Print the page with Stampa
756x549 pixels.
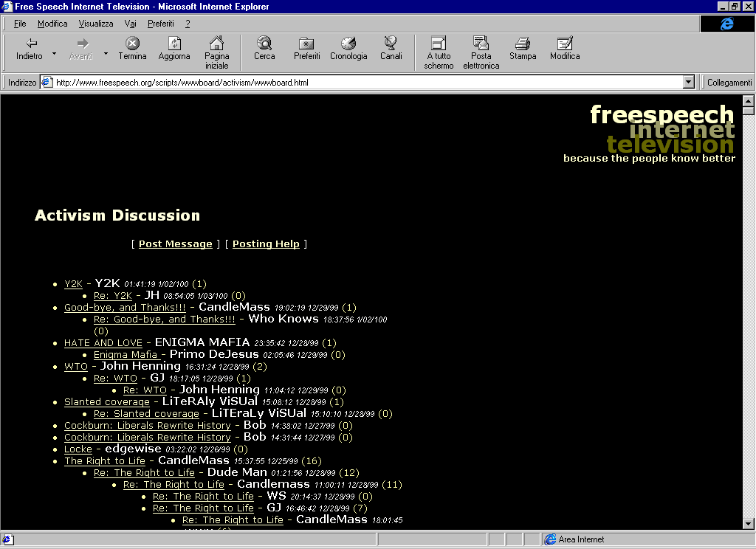tap(523, 44)
